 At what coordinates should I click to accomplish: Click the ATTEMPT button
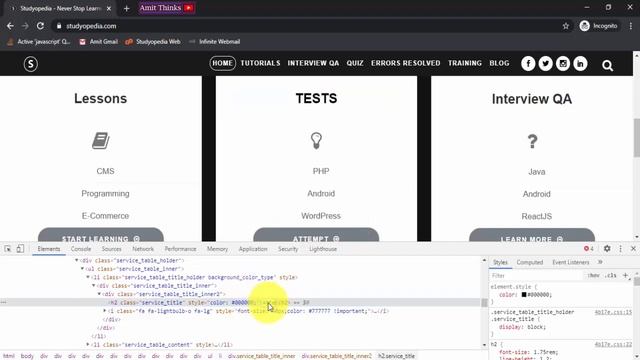click(316, 235)
